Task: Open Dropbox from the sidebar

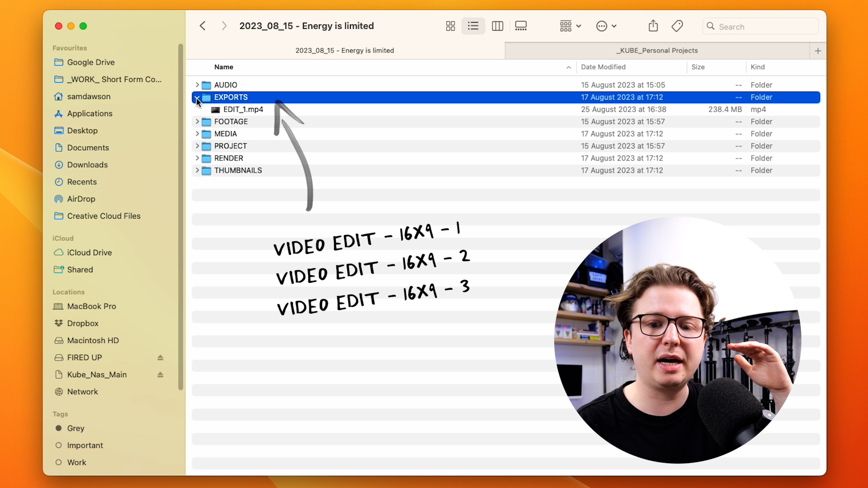Action: tap(83, 324)
